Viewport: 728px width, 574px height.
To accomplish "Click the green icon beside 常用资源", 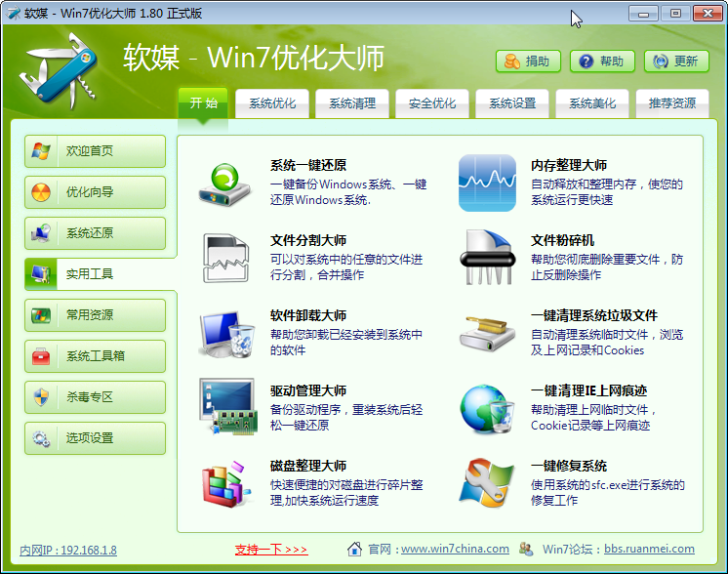I will coord(41,315).
